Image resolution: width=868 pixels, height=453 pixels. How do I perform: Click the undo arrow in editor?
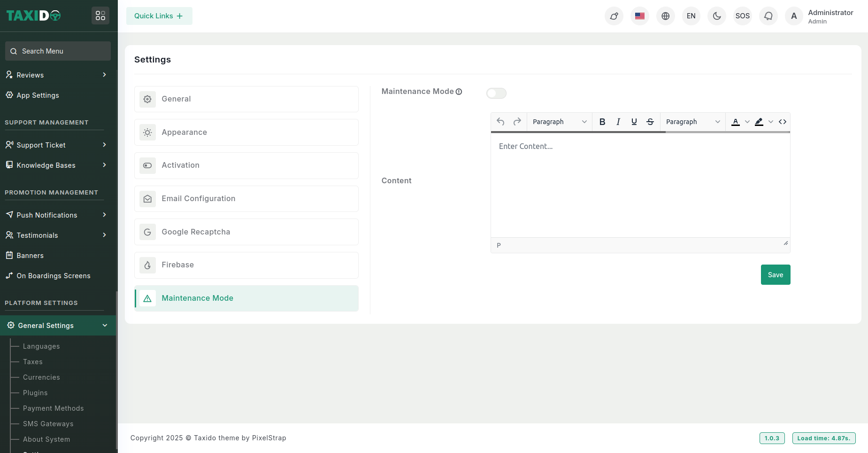point(500,122)
